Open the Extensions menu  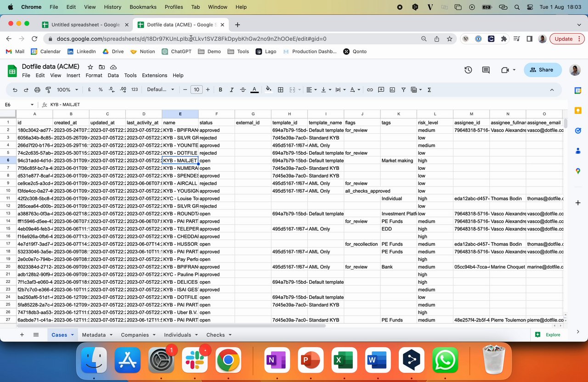[x=154, y=75]
